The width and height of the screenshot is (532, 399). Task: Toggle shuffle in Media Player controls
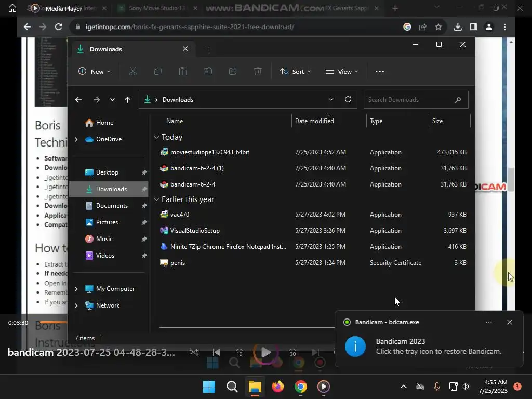coord(194,352)
